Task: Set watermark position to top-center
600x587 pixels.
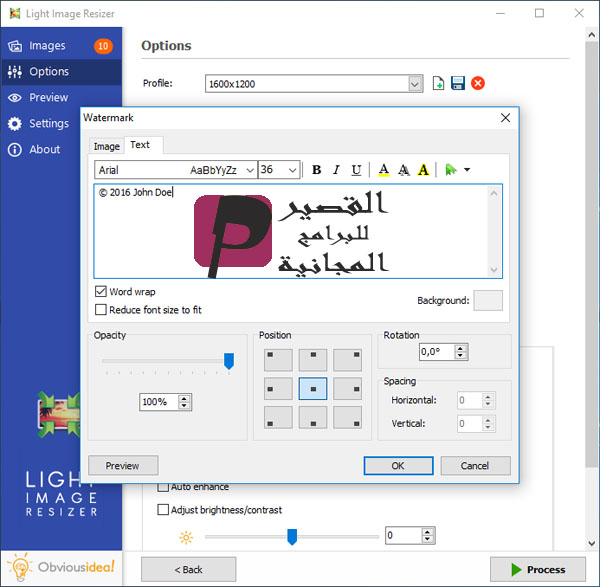Action: click(x=313, y=360)
